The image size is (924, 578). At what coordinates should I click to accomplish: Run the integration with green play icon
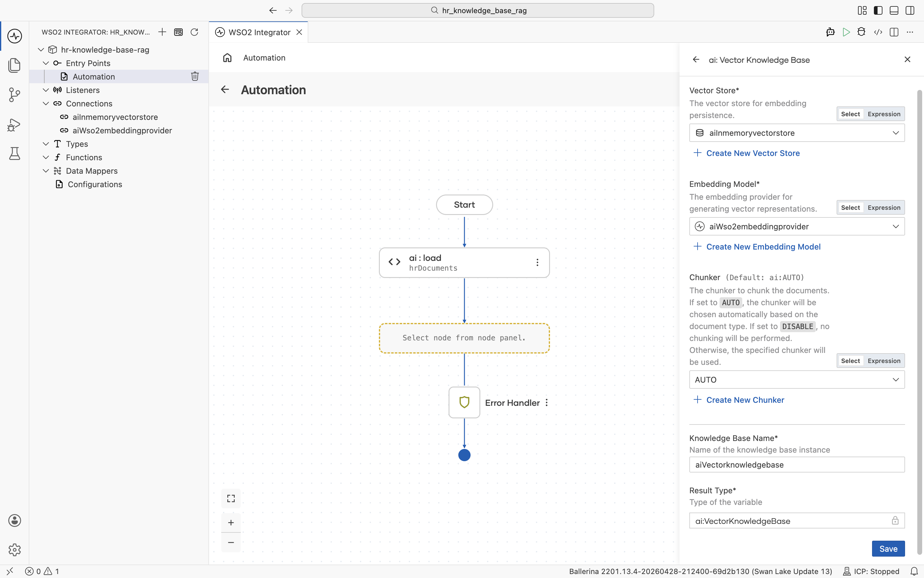pos(846,32)
